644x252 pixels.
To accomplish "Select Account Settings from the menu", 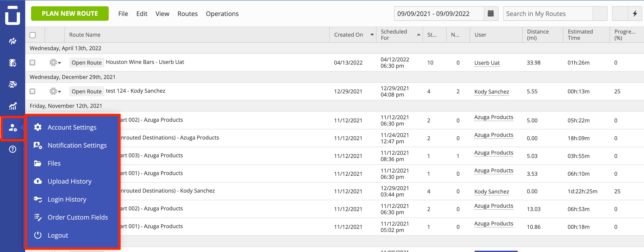I will pos(72,127).
